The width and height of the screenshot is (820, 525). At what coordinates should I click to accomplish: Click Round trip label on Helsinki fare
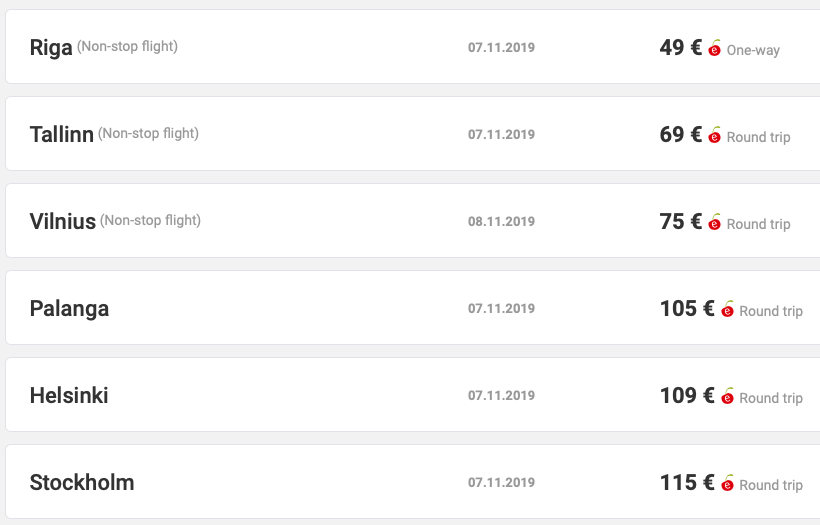point(771,398)
